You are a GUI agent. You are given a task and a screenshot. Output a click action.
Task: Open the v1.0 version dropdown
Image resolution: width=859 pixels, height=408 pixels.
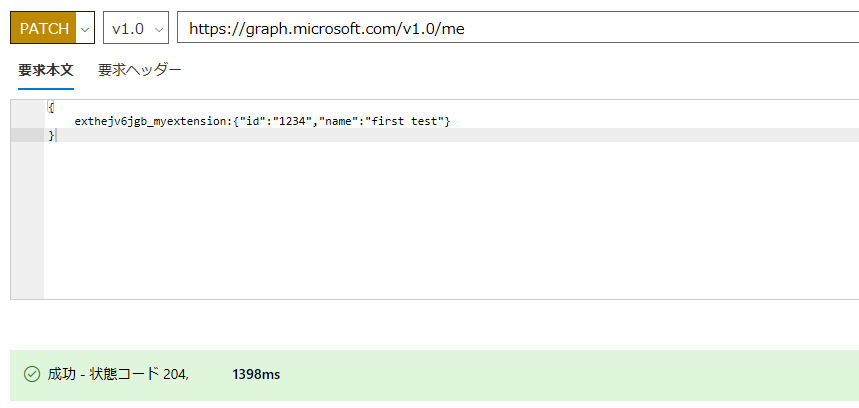tap(136, 28)
